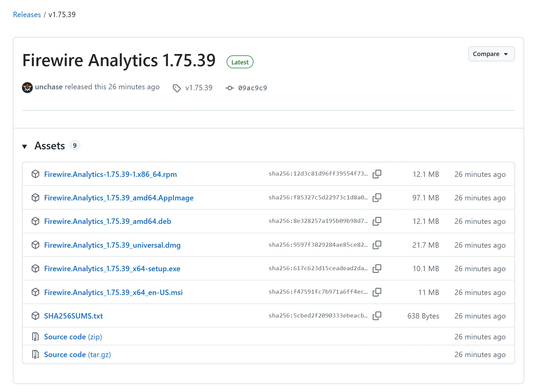The height and width of the screenshot is (392, 537).
Task: Download Firewire.Analytics_1.75.39_universal.dmg
Action: (x=112, y=245)
